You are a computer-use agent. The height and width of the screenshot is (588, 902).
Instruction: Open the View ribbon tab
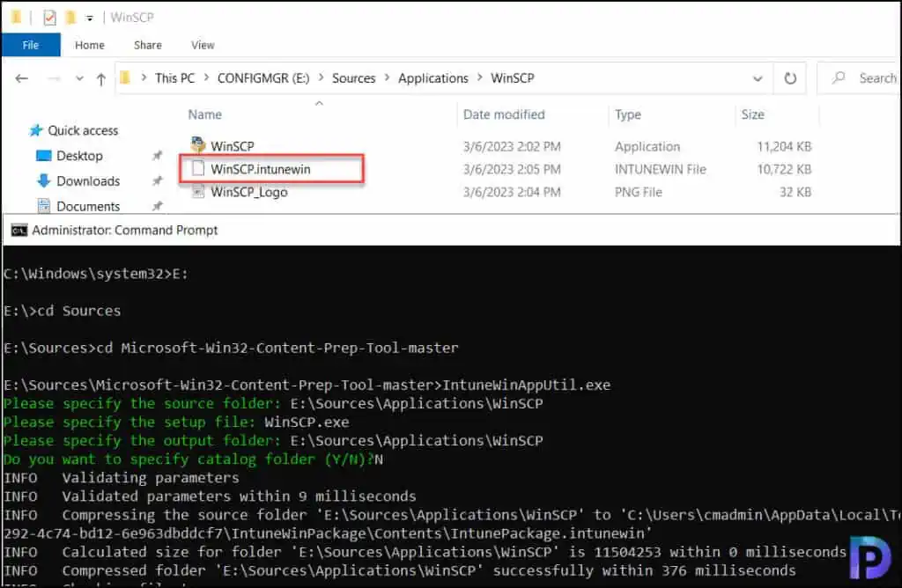tap(203, 45)
